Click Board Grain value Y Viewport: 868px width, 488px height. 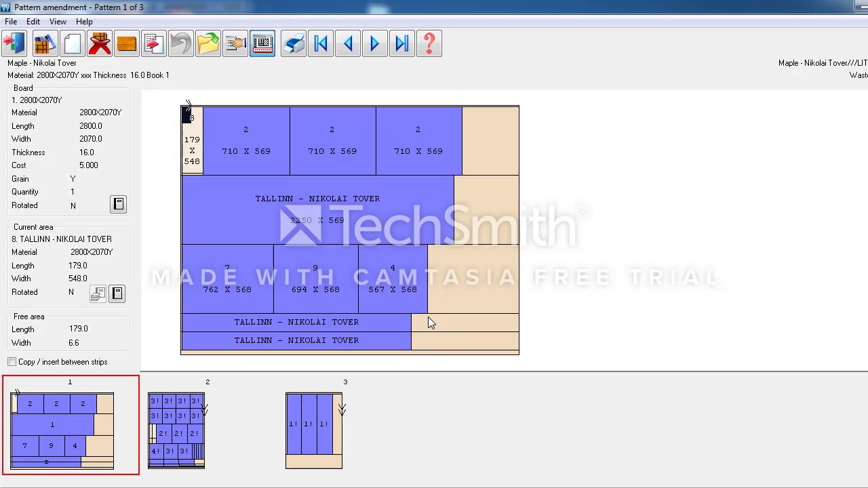[73, 179]
